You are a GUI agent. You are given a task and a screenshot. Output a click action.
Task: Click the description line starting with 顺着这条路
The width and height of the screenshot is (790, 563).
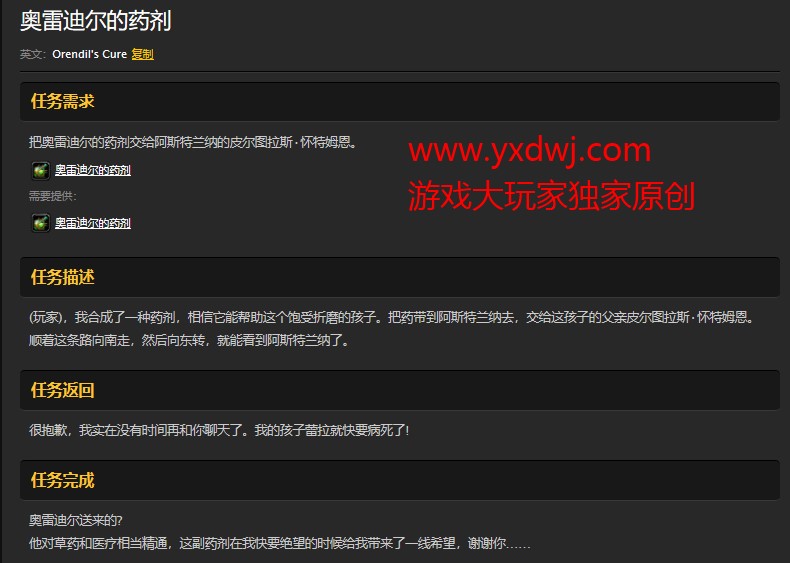click(x=188, y=340)
